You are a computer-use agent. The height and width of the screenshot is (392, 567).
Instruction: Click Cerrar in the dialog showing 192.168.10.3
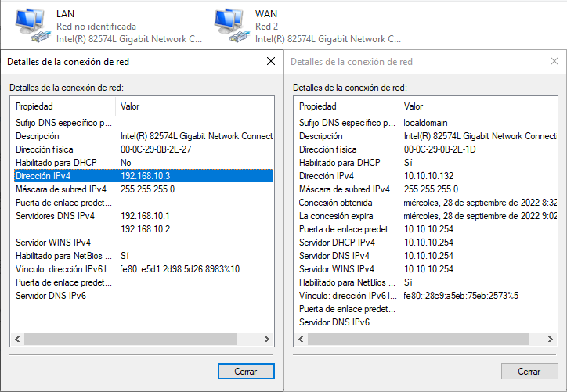point(245,371)
